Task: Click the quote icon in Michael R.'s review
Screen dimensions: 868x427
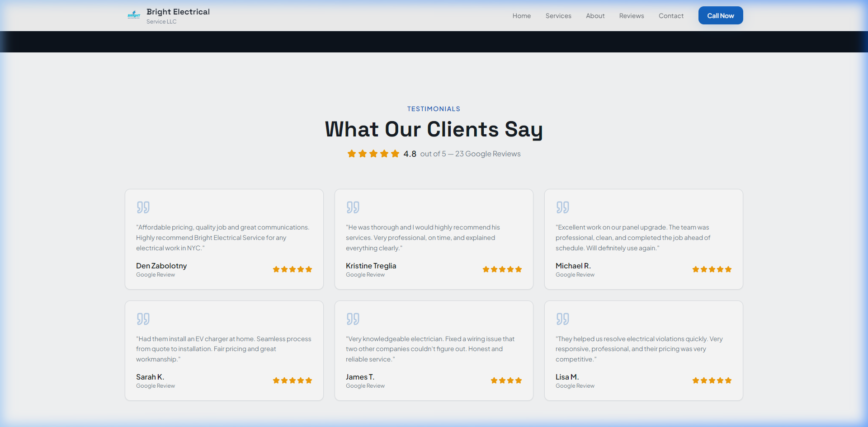Action: click(562, 207)
